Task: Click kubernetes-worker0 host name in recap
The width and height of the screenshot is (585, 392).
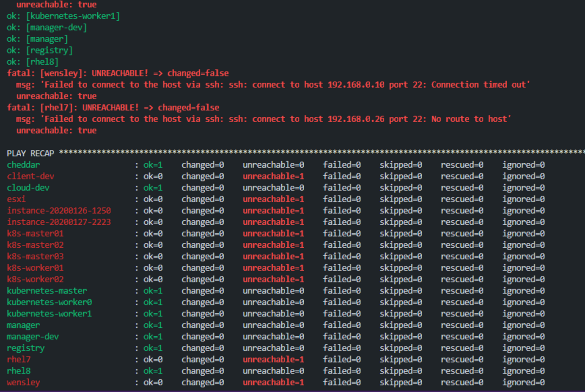Action: (49, 302)
